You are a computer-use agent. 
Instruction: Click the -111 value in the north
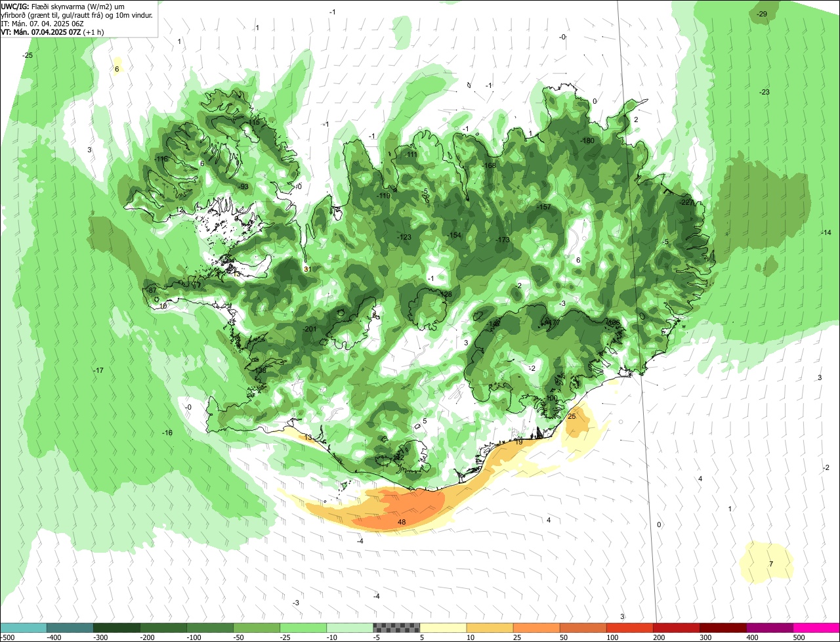pos(411,154)
